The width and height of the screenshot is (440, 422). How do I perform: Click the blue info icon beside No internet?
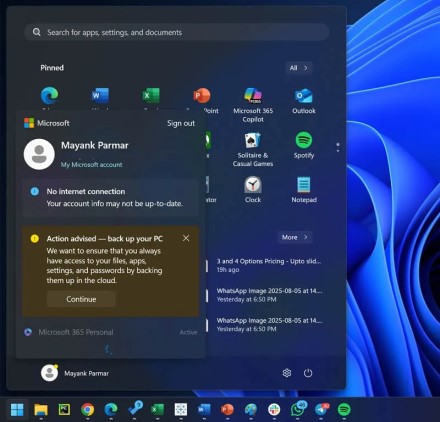pos(35,191)
